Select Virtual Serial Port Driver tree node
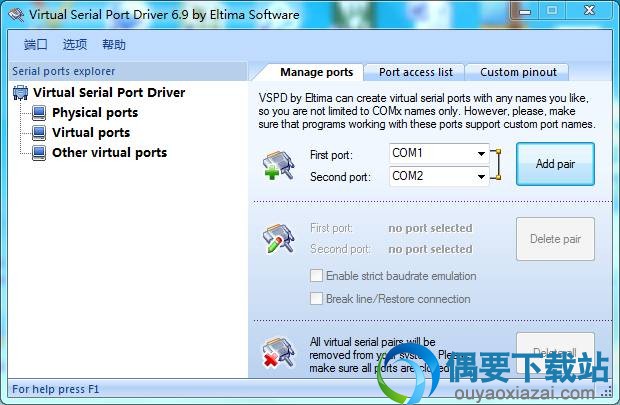Viewport: 620px width, 405px height. pos(109,93)
